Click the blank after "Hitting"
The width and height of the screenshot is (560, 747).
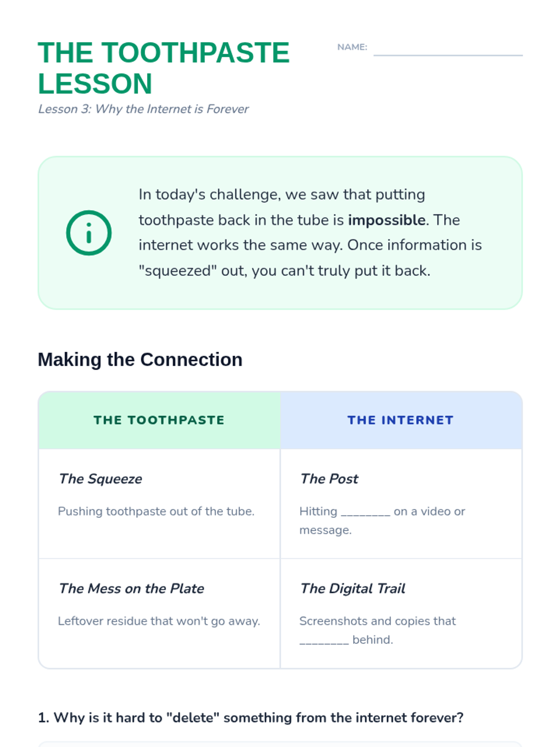coord(365,512)
